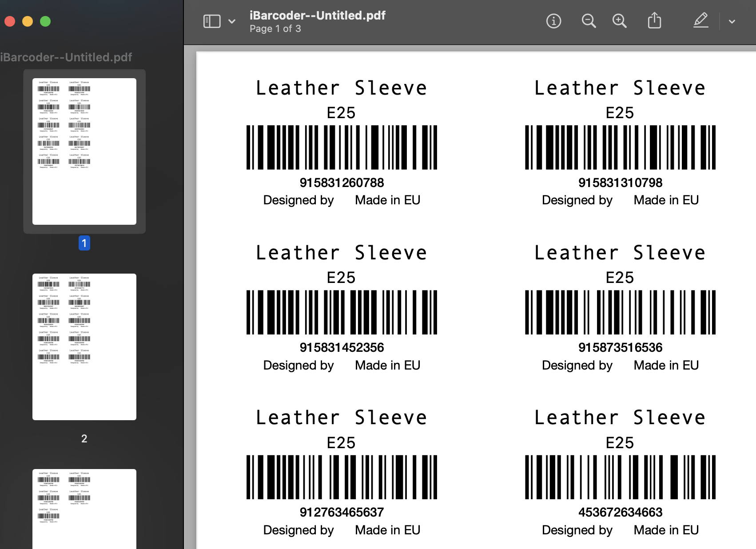This screenshot has height=549, width=756.
Task: Select the page 2 thumbnail
Action: pyautogui.click(x=84, y=347)
